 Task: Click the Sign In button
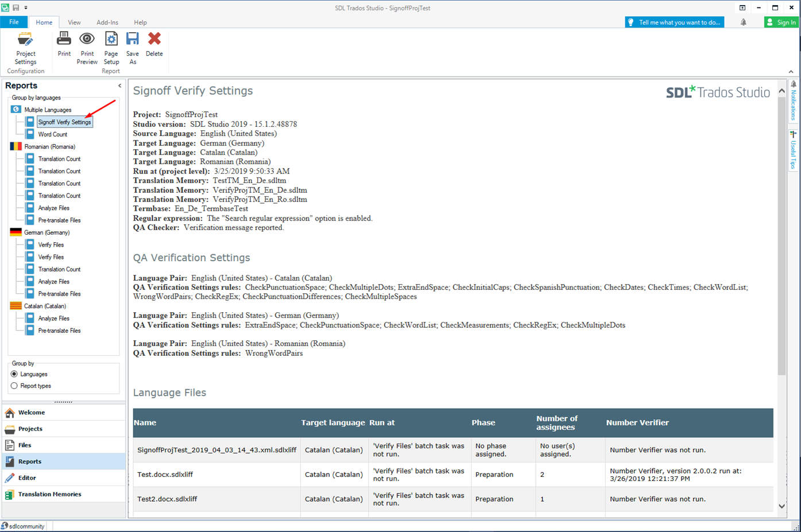click(781, 22)
